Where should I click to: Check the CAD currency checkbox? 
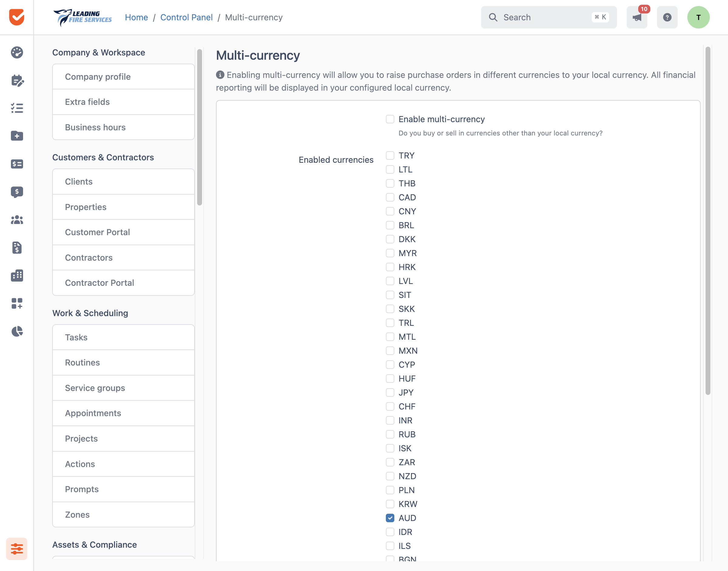point(390,197)
